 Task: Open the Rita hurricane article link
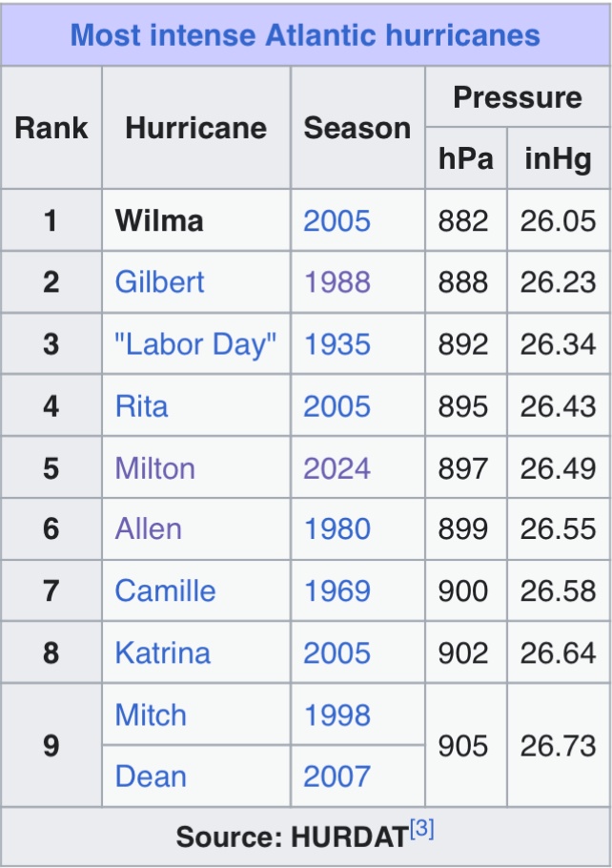click(141, 406)
